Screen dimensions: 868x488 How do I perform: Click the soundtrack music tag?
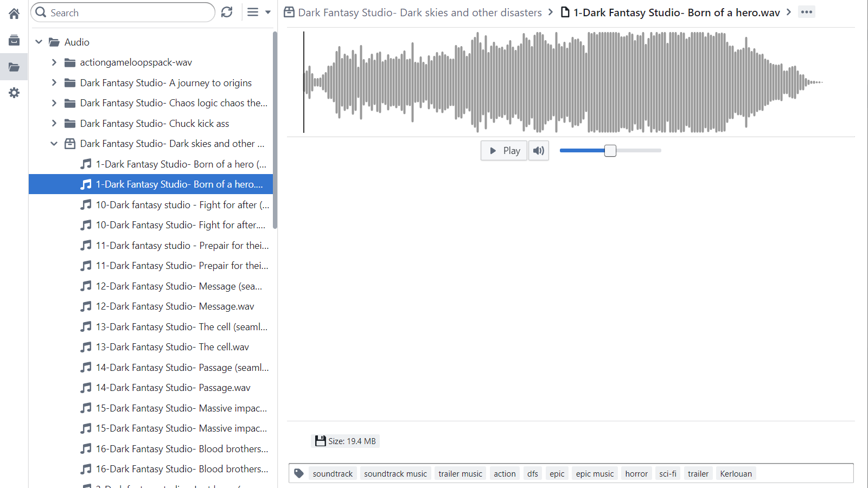pos(395,473)
